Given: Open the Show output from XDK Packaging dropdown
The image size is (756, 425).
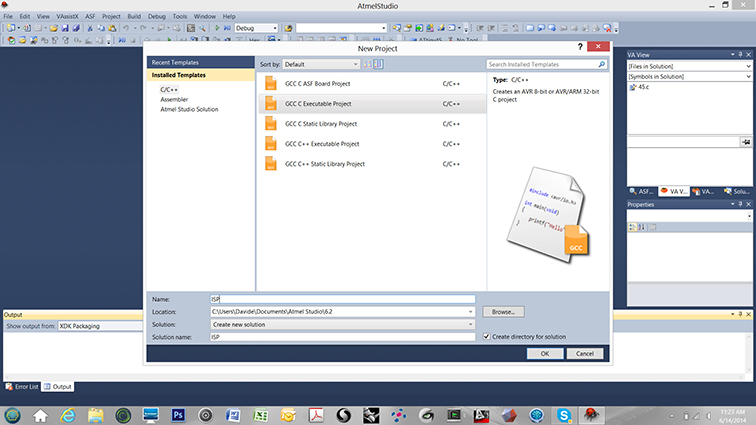Looking at the screenshot, I should point(100,326).
